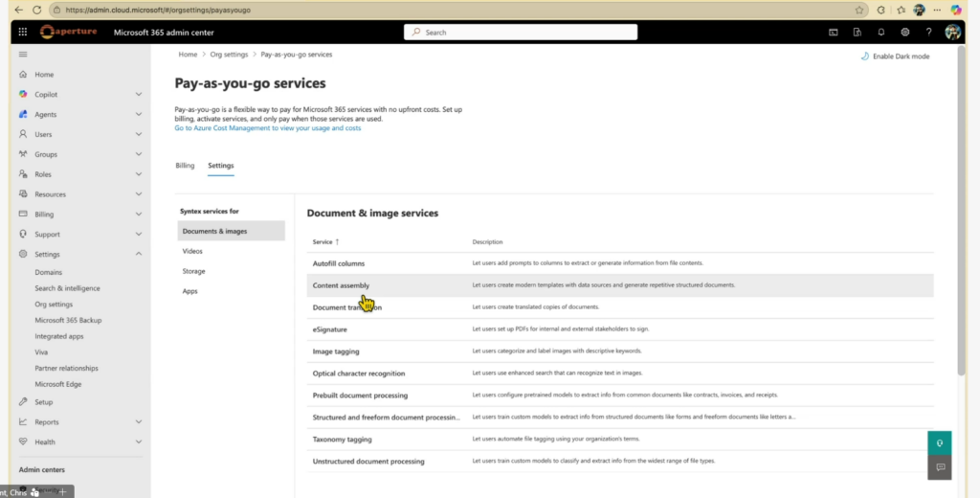Click the Settings gear icon in sidebar
This screenshot has width=980, height=498.
coord(23,254)
